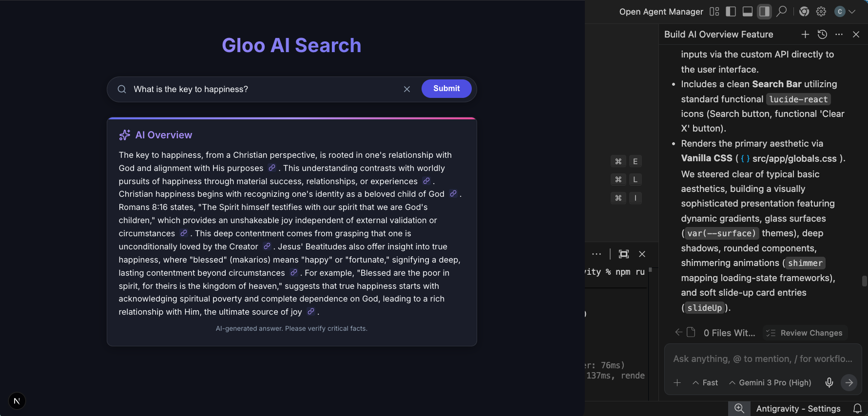This screenshot has height=416, width=868.
Task: Add context with the plus in chat input
Action: [x=677, y=382]
